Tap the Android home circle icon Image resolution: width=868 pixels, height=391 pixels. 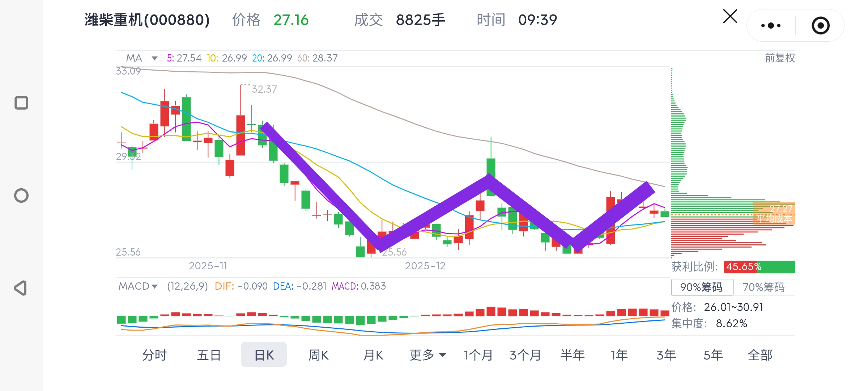pyautogui.click(x=21, y=195)
